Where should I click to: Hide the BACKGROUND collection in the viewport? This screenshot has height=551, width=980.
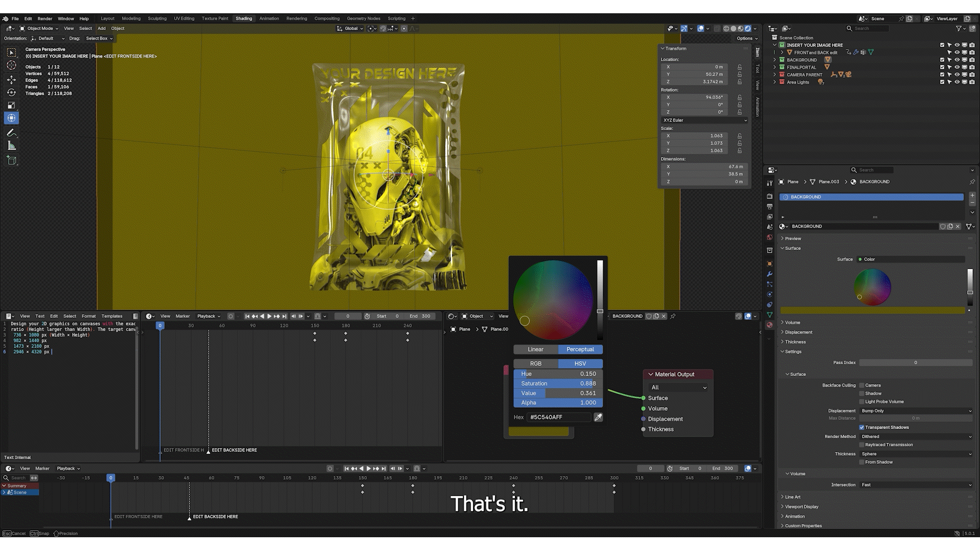957,60
